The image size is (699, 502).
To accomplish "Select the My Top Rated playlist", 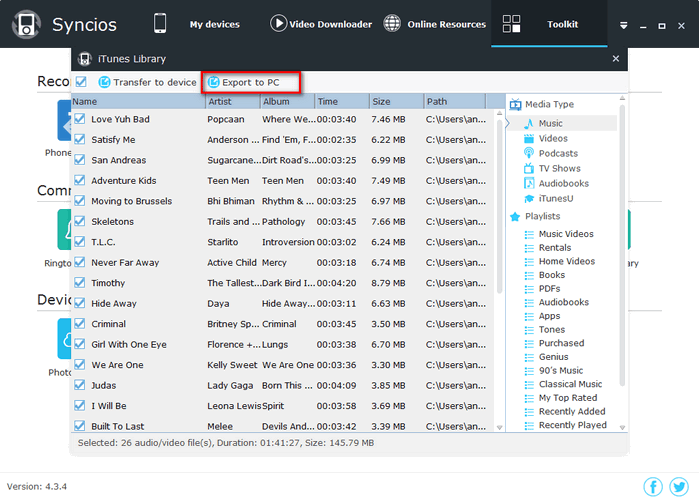I will point(568,398).
